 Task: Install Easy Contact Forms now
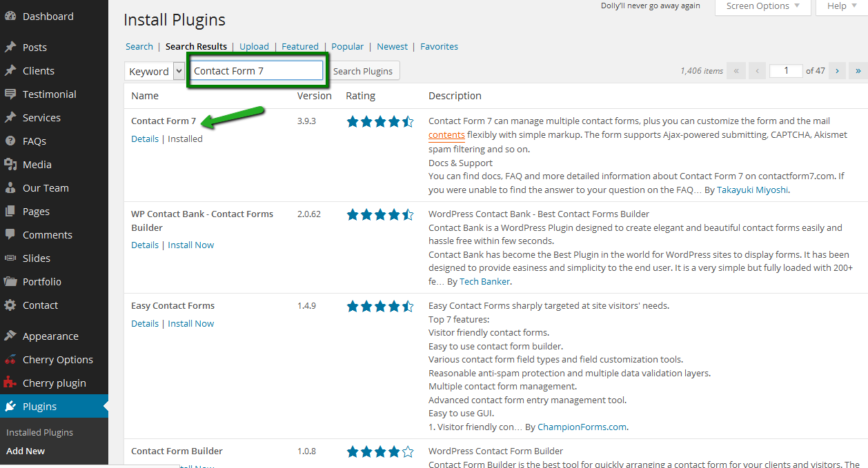tap(191, 324)
